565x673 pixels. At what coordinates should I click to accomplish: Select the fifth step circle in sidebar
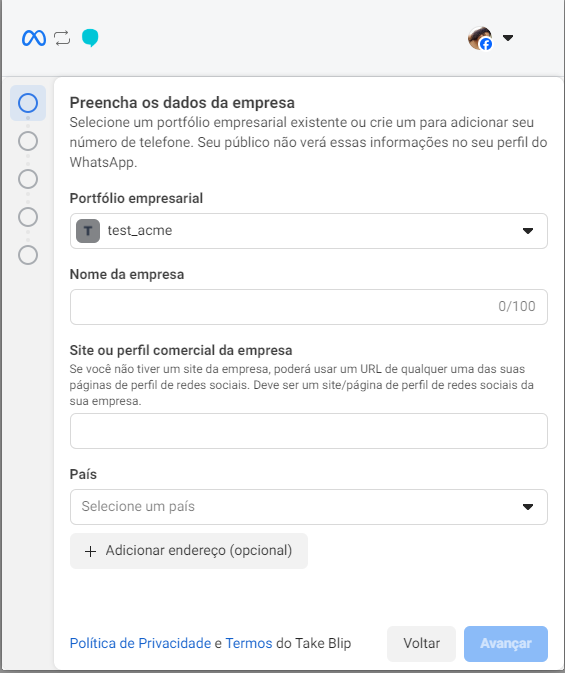(28, 255)
